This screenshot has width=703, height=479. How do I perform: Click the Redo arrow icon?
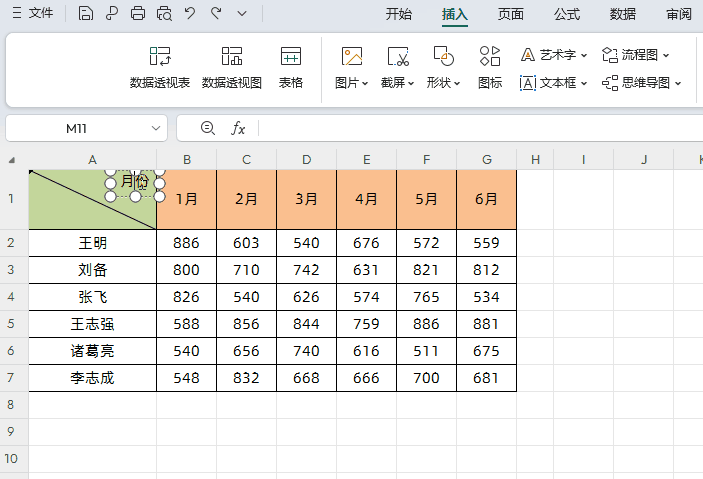click(216, 14)
